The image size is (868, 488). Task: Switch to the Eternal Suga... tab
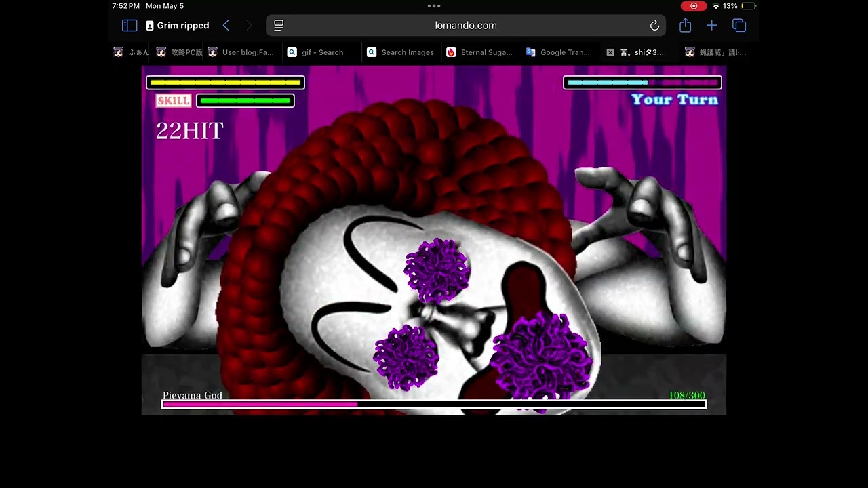[x=479, y=52]
